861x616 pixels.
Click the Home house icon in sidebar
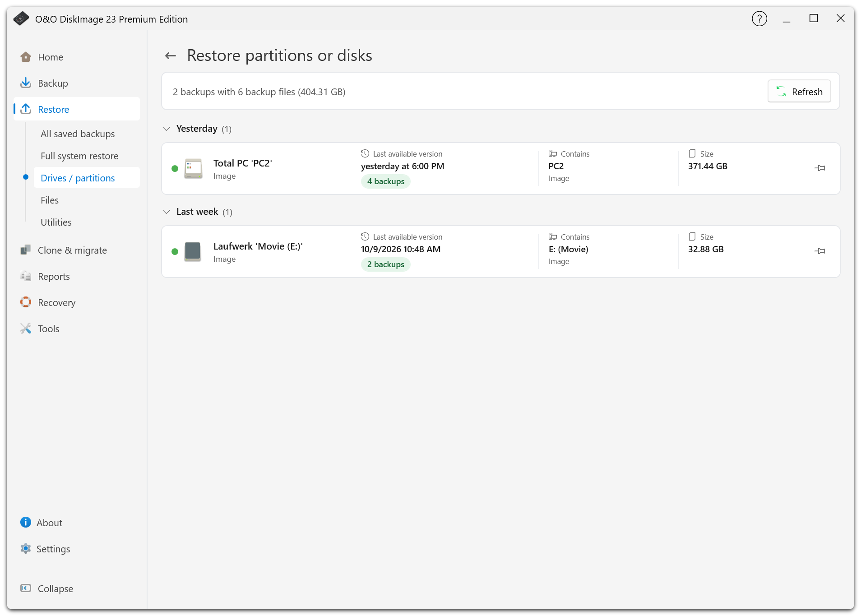26,57
